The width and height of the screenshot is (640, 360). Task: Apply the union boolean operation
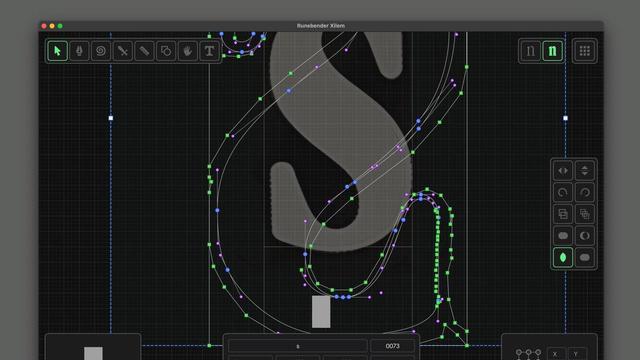[x=563, y=236]
